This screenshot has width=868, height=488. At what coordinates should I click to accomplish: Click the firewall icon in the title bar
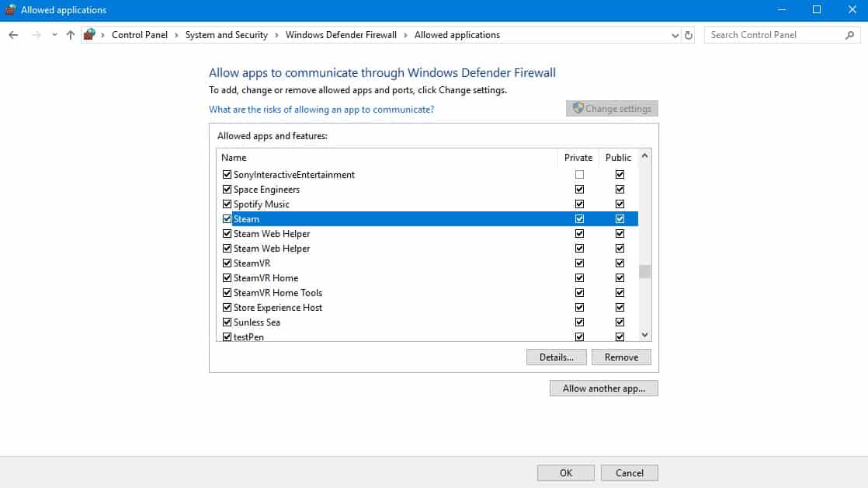(10, 9)
